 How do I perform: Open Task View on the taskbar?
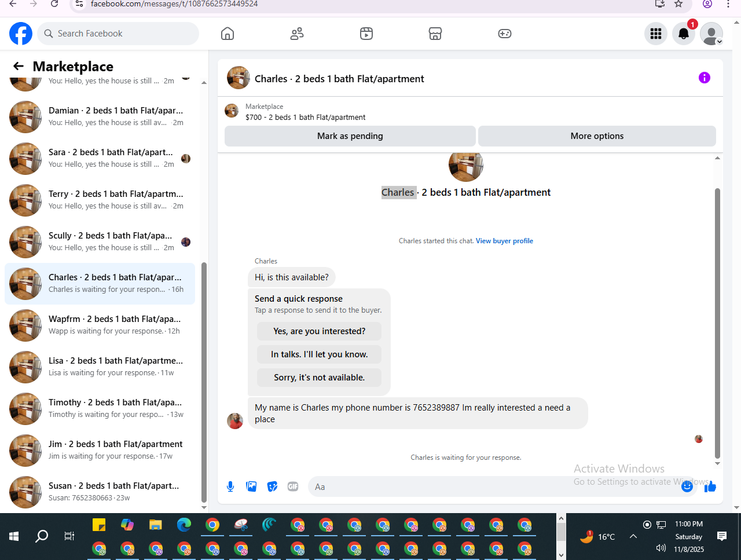tap(69, 536)
